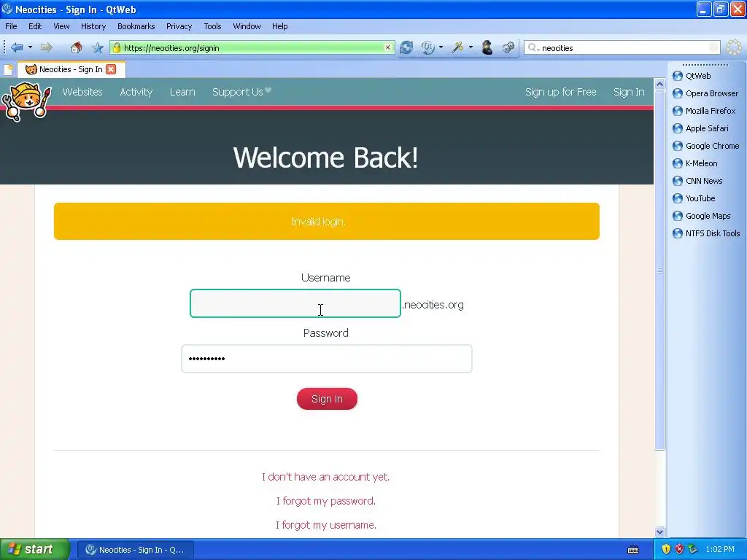Click the Sign In header link
This screenshot has height=560, width=747.
629,92
